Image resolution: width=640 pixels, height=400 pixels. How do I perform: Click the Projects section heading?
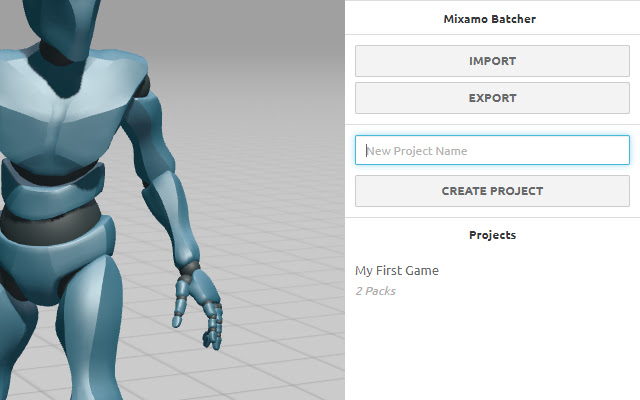pyautogui.click(x=492, y=235)
